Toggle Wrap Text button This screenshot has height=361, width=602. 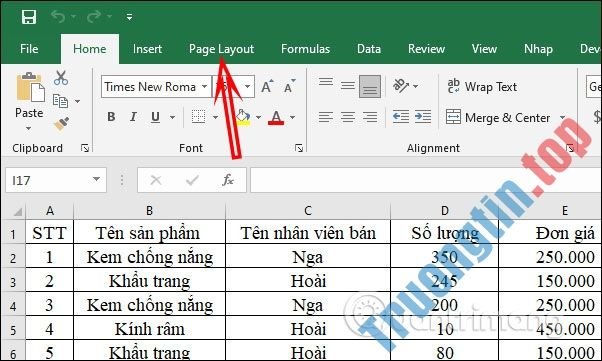(482, 86)
